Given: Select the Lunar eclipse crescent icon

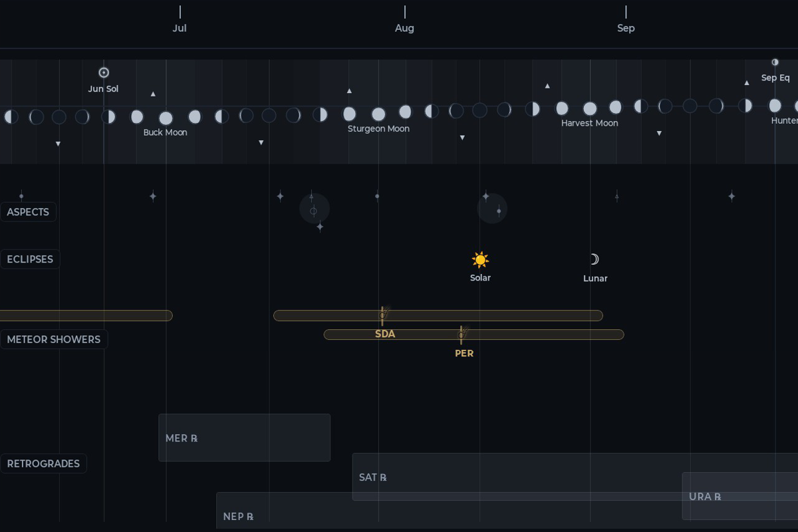Looking at the screenshot, I should pos(595,259).
